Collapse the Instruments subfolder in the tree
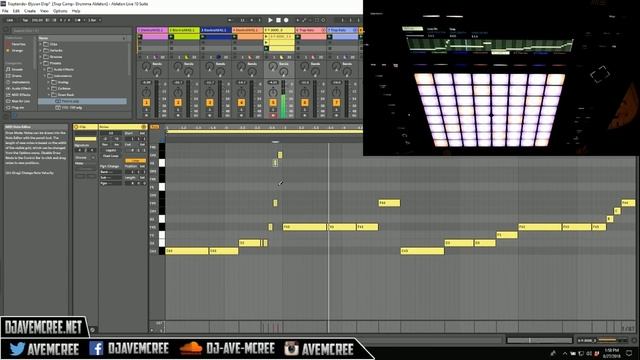 (x=44, y=76)
